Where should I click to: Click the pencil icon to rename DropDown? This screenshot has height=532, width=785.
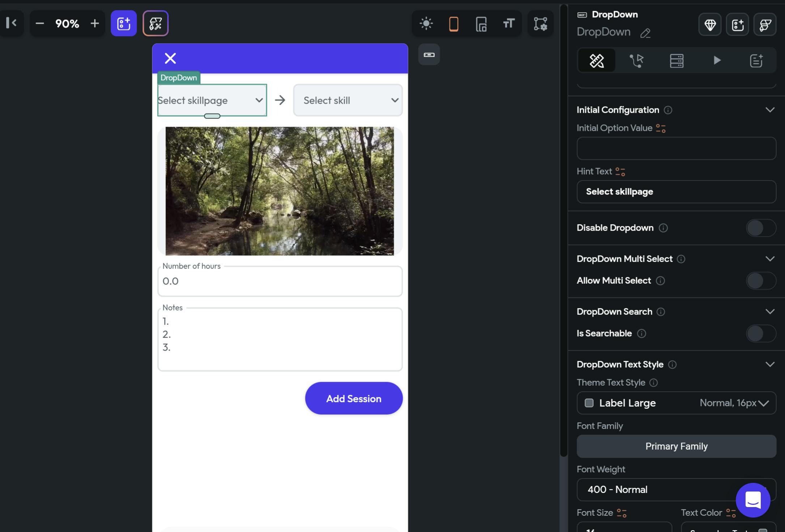coord(645,33)
